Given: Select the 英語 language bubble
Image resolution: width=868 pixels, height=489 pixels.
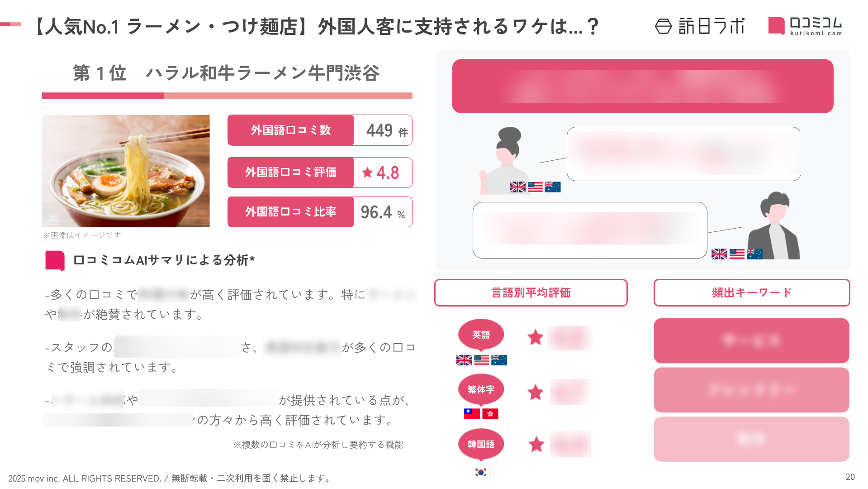Looking at the screenshot, I should pos(481,335).
